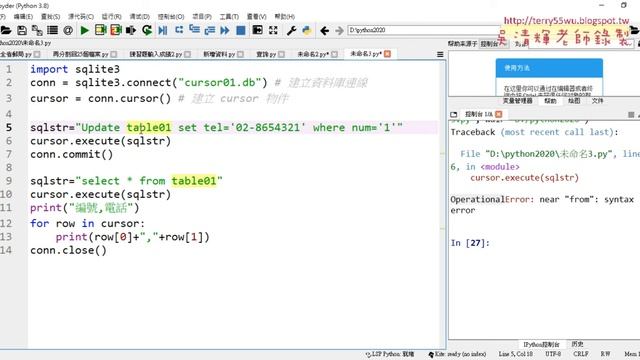Viewport: 640px width, 360px height.
Task: Click the debug step return icon
Action: pyautogui.click(x=210, y=30)
